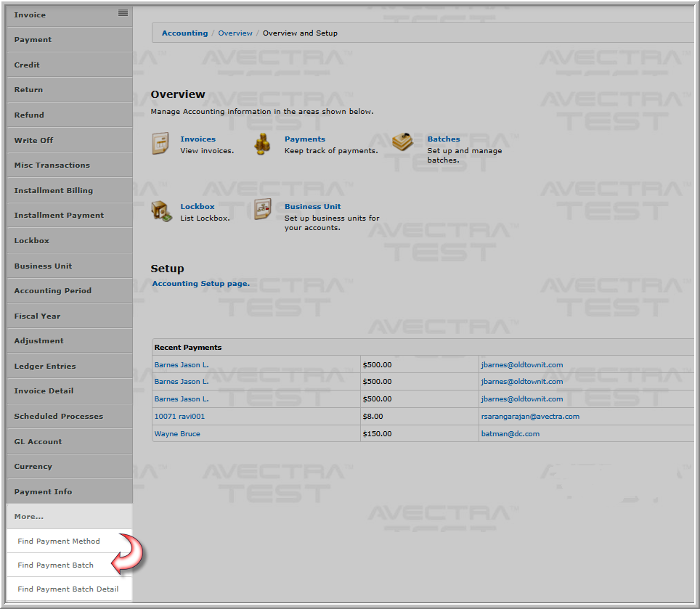
Task: Go to Fiscal Year in sidebar
Action: pyautogui.click(x=70, y=316)
